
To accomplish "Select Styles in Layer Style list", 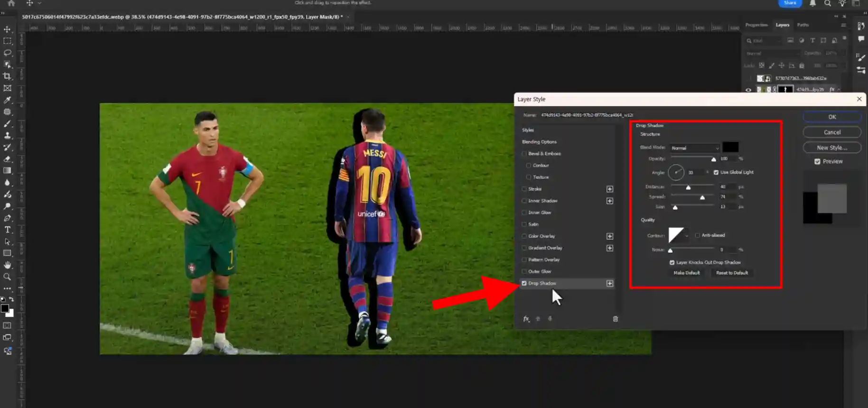I will [528, 130].
